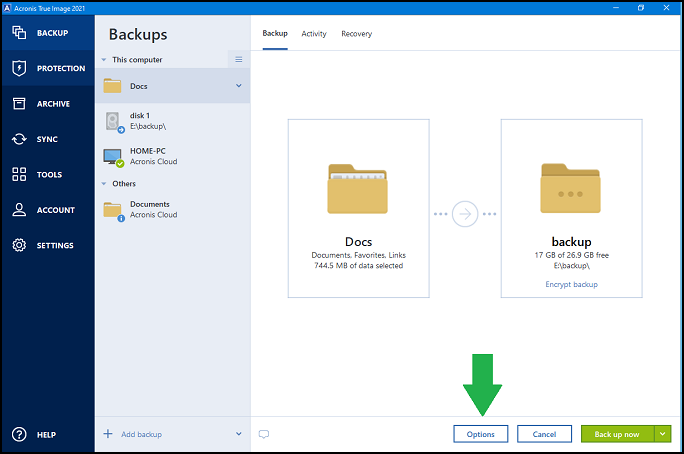Switch to the Activity tab
This screenshot has height=454, width=684.
pos(314,34)
